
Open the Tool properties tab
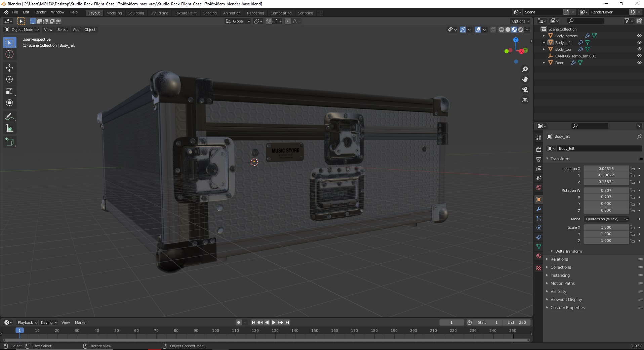(539, 138)
